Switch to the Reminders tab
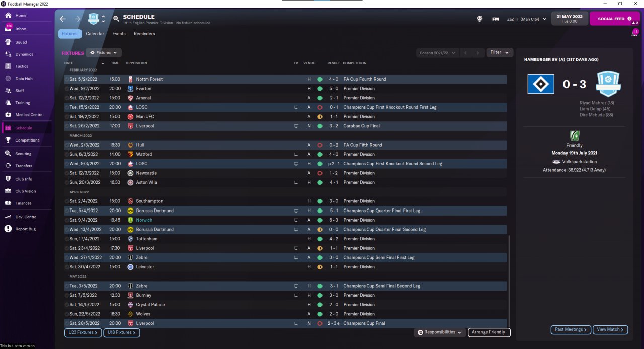The height and width of the screenshot is (349, 644). (144, 34)
